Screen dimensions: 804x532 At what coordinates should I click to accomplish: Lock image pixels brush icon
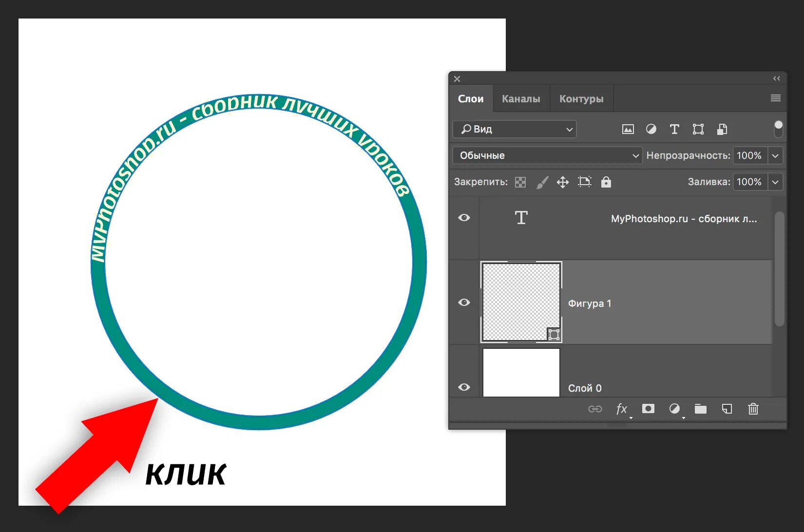point(542,182)
